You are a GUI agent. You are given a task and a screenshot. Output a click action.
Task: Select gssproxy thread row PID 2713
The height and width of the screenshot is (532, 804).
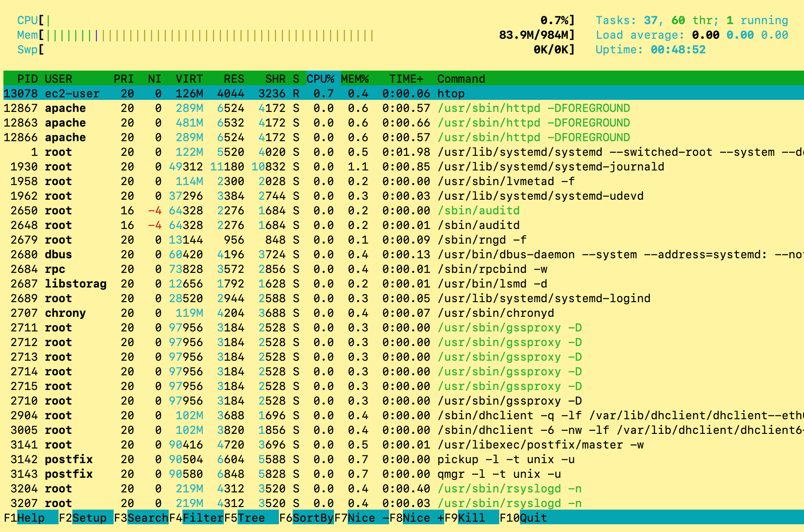point(404,357)
